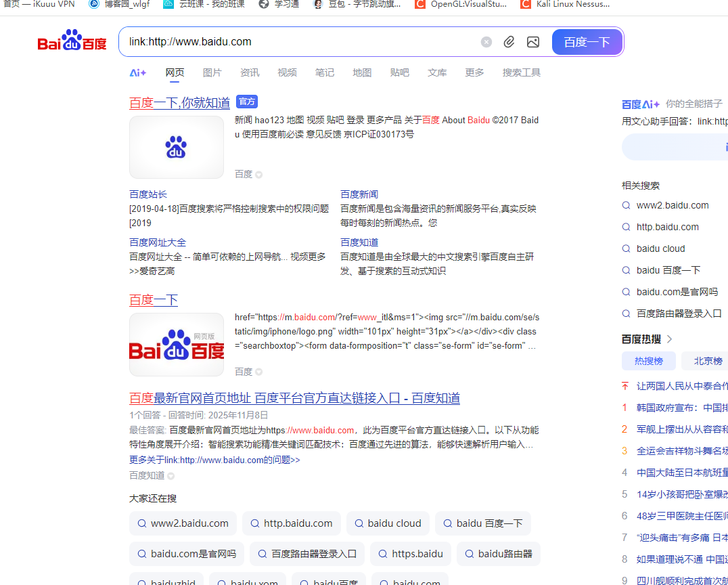Click the 百度Ai+ logo in the right sidebar

pyautogui.click(x=640, y=104)
